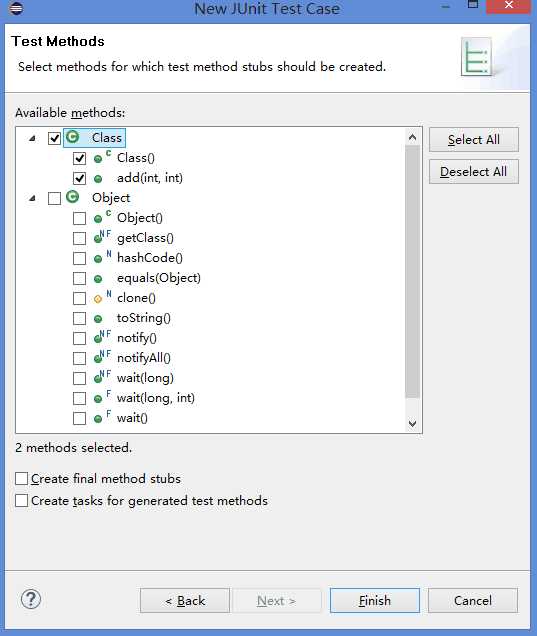537x636 pixels.
Task: Select the add(int, int) method label
Action: (150, 178)
